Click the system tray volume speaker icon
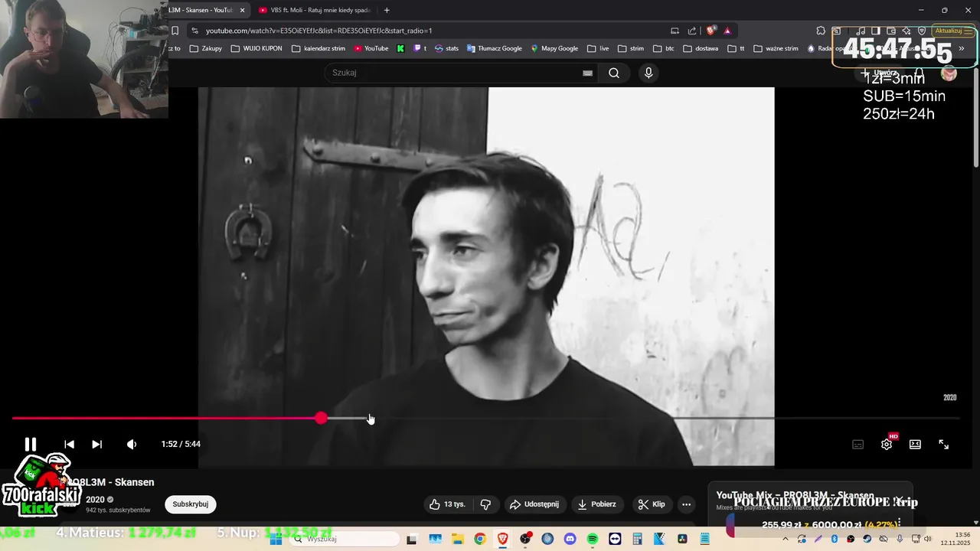980x551 pixels. pos(928,539)
